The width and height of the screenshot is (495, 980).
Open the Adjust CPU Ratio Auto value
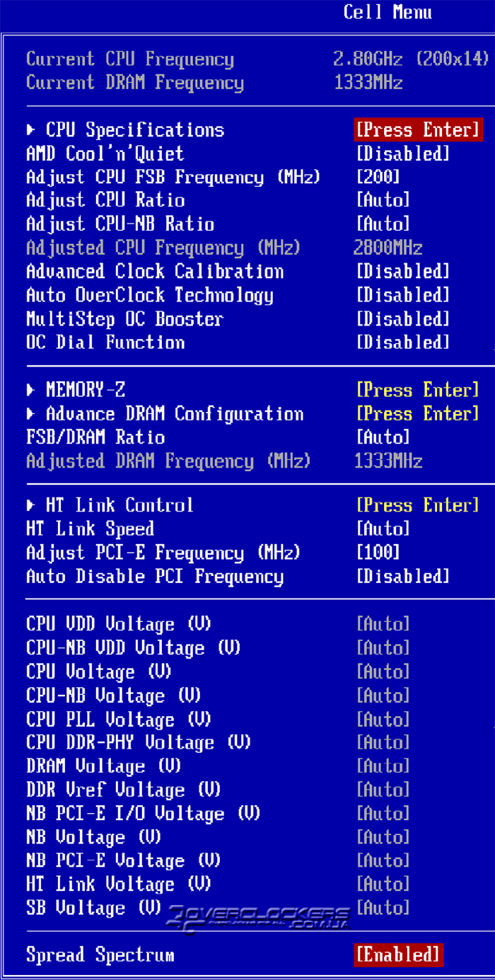pyautogui.click(x=383, y=200)
